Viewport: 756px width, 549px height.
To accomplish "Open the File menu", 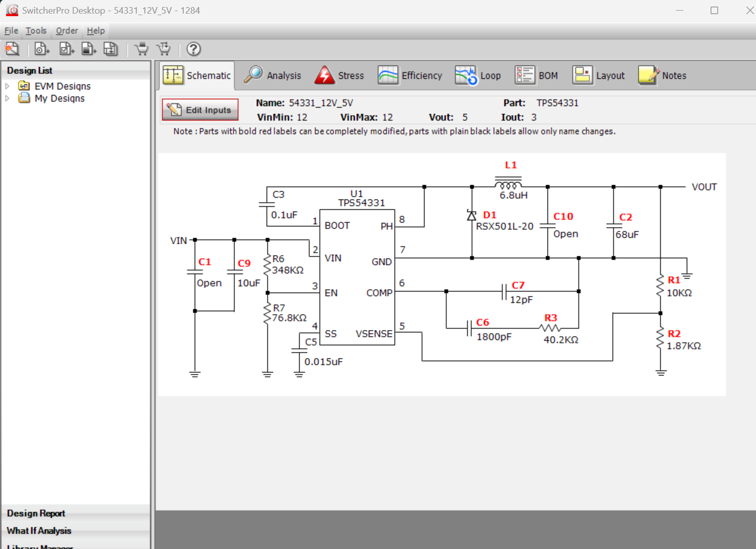I will (11, 31).
